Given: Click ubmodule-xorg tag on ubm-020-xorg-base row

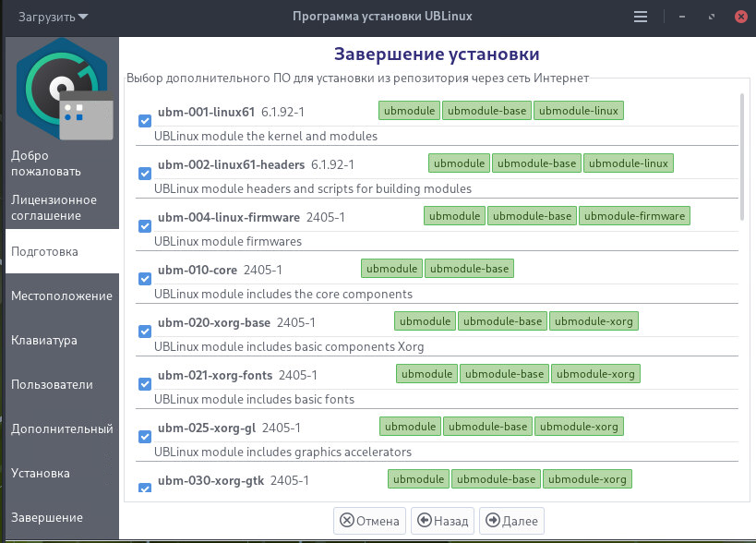Looking at the screenshot, I should pyautogui.click(x=594, y=320).
